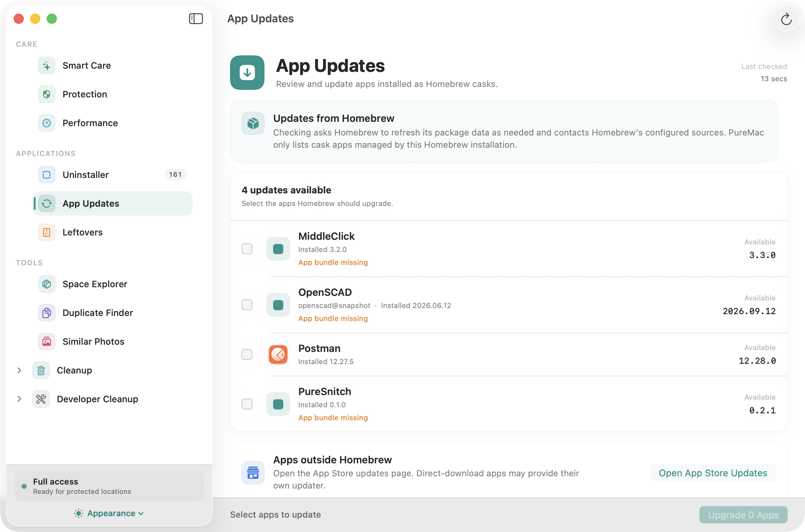The image size is (805, 532).
Task: Click the Cleanup trash icon
Action: pos(41,371)
